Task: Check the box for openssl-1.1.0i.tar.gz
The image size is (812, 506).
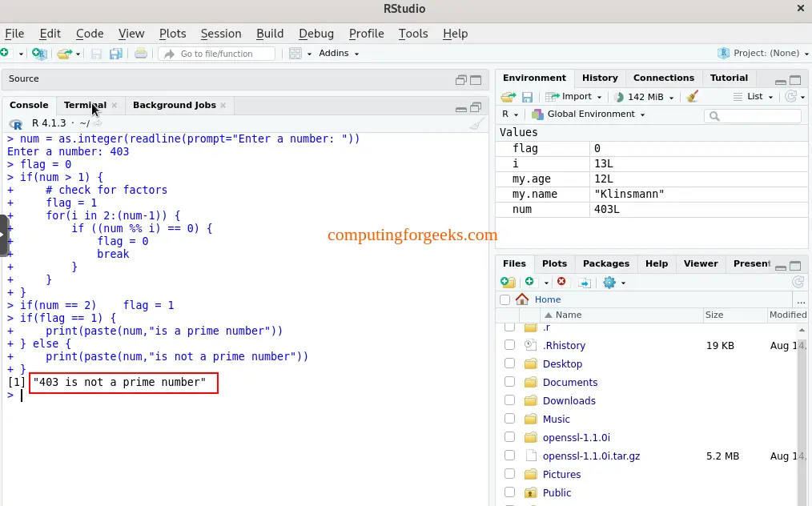Action: pos(509,456)
